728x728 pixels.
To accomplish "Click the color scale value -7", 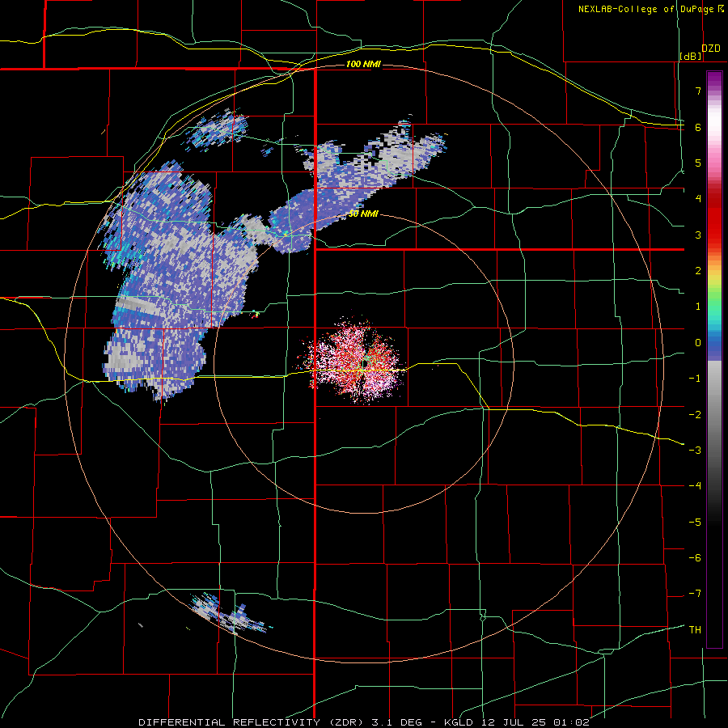I will pyautogui.click(x=695, y=594).
